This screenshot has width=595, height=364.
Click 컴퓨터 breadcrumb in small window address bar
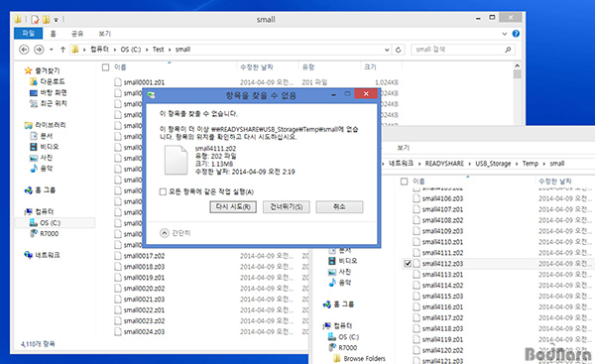coord(99,50)
